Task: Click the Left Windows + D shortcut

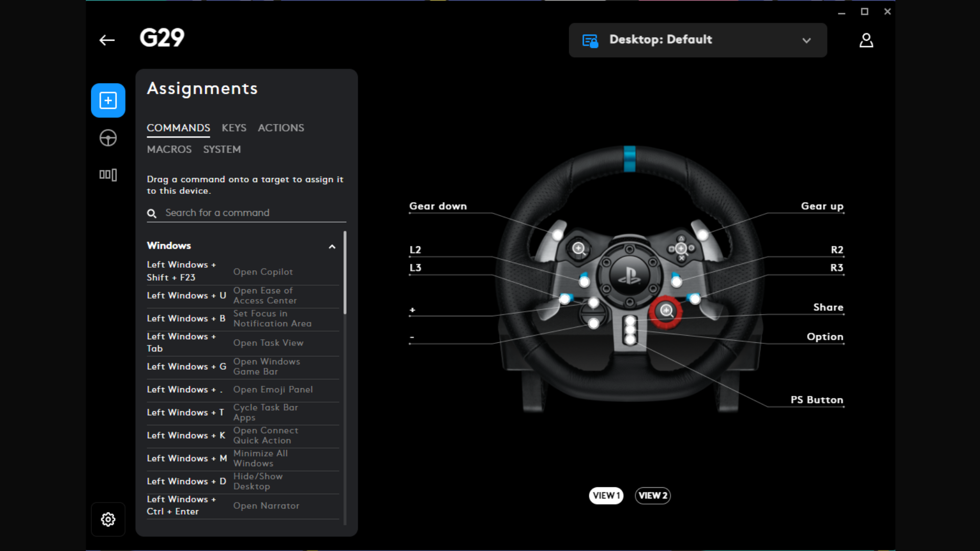Action: click(x=186, y=481)
